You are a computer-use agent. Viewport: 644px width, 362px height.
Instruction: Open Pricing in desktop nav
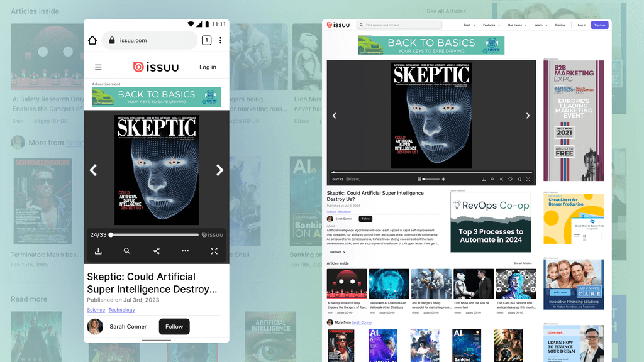[560, 25]
